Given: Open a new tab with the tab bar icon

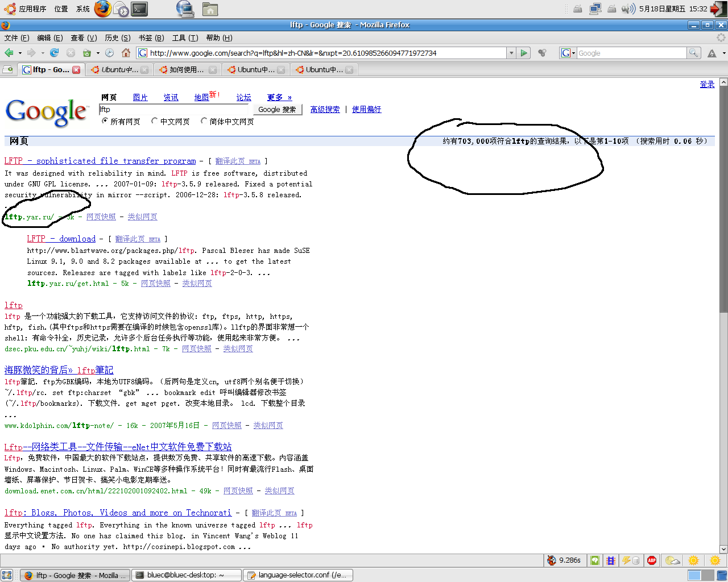Looking at the screenshot, I should coord(8,69).
